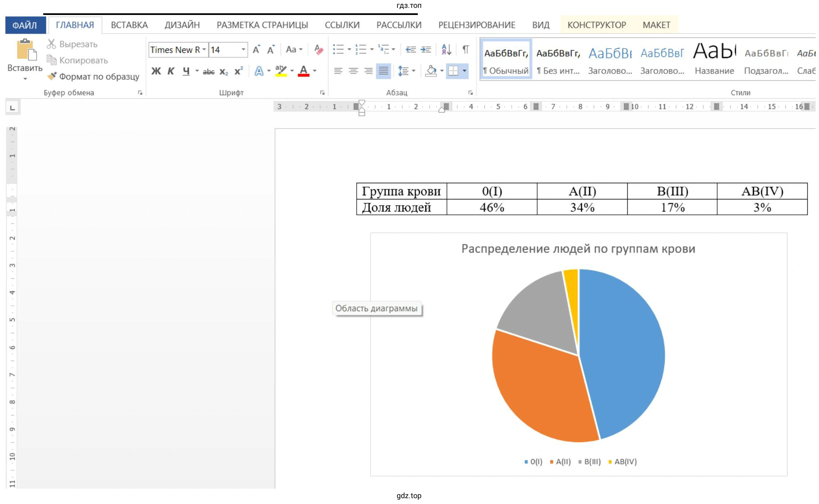Click the 46% table cell
819x504 pixels.
pyautogui.click(x=492, y=207)
